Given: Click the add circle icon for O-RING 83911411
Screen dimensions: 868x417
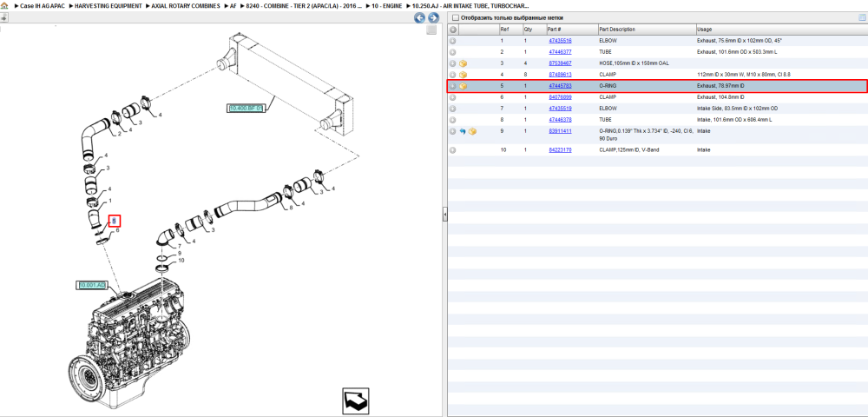Looking at the screenshot, I should pos(453,132).
